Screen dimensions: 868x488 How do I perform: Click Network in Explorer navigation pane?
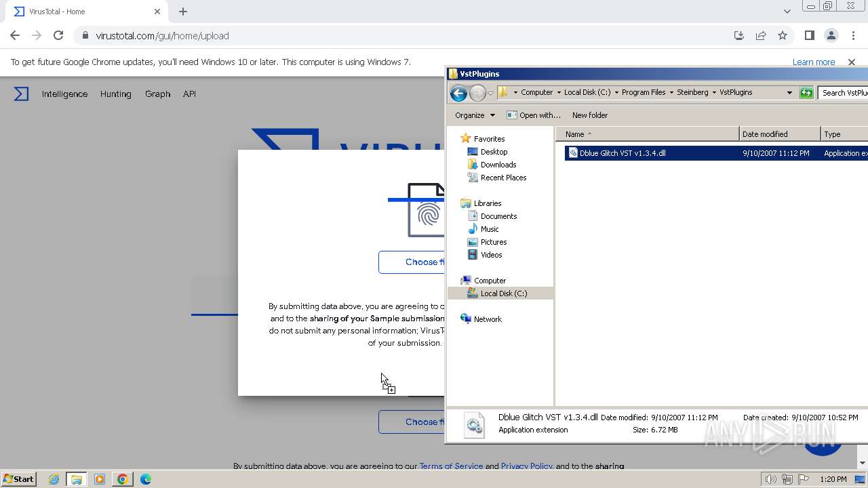[x=488, y=319]
